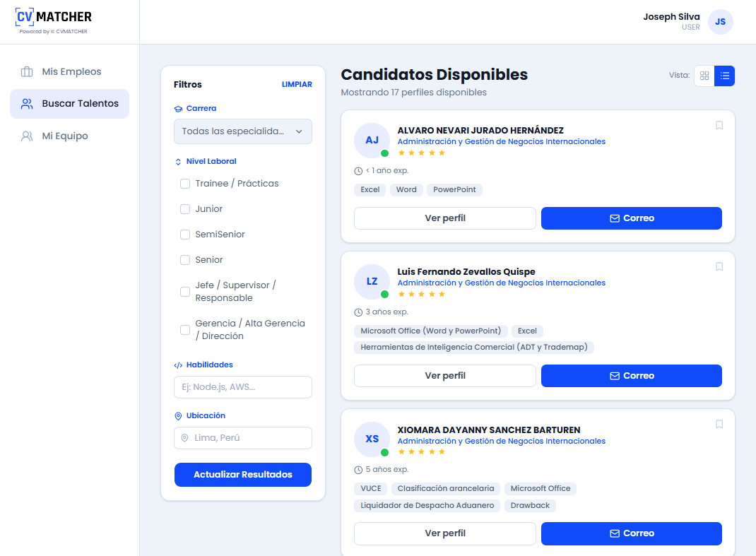756x556 pixels.
Task: Click the CV Matcher logo
Action: coord(53,20)
